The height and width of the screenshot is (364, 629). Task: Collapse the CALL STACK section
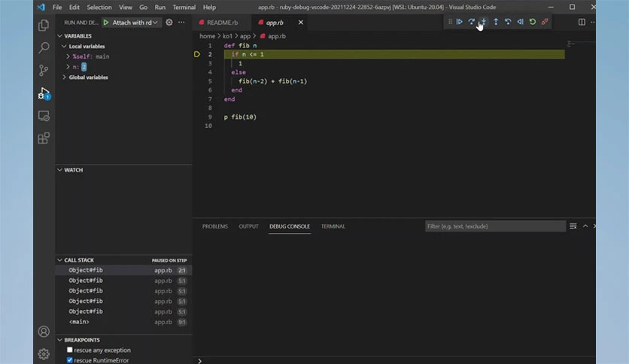[59, 260]
